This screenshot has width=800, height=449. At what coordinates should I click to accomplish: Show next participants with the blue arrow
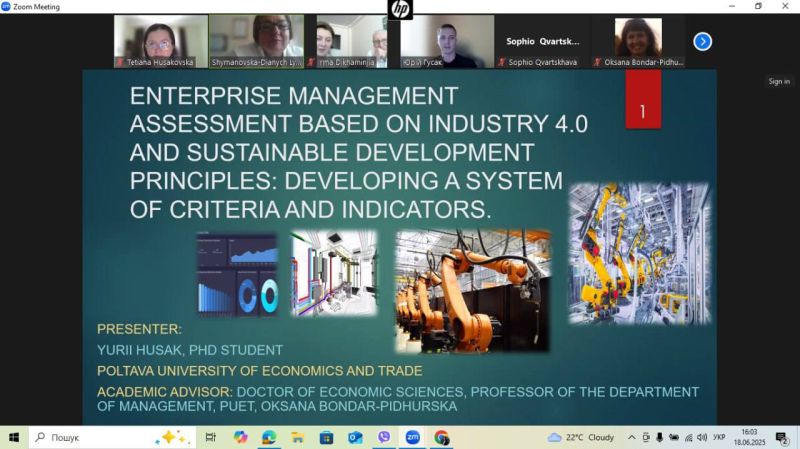point(702,41)
